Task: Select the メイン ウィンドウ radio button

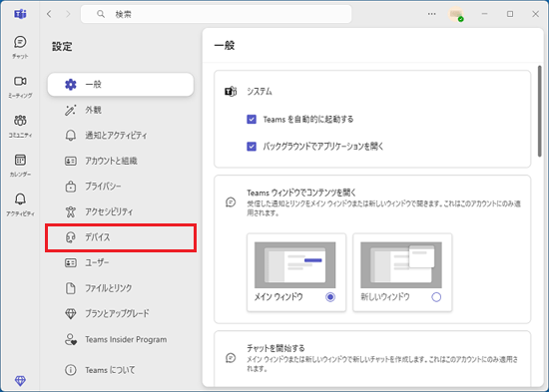Action: (330, 297)
